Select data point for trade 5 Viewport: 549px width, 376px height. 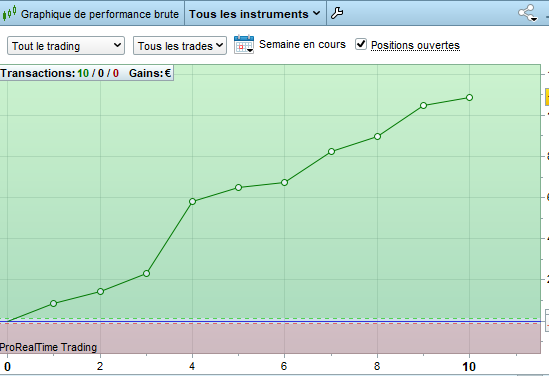tap(239, 188)
